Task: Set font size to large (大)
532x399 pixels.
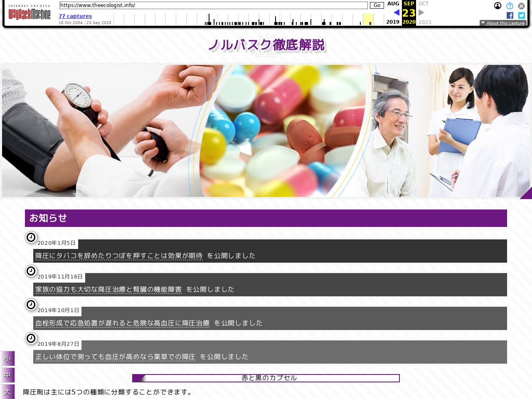Action: click(7, 392)
